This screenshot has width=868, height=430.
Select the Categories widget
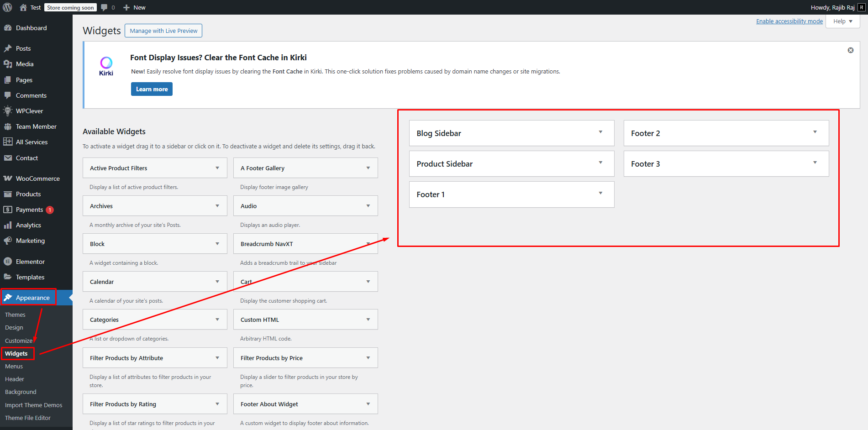[155, 320]
